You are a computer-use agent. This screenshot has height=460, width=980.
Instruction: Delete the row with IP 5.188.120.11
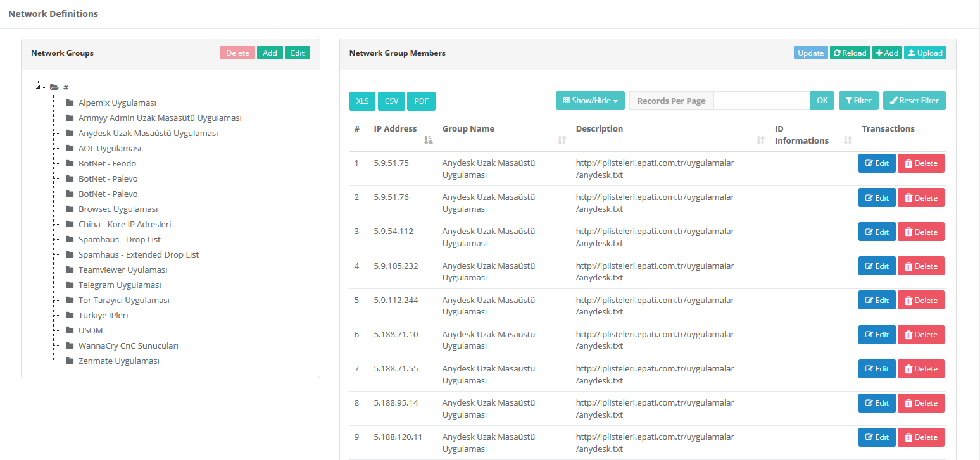921,437
